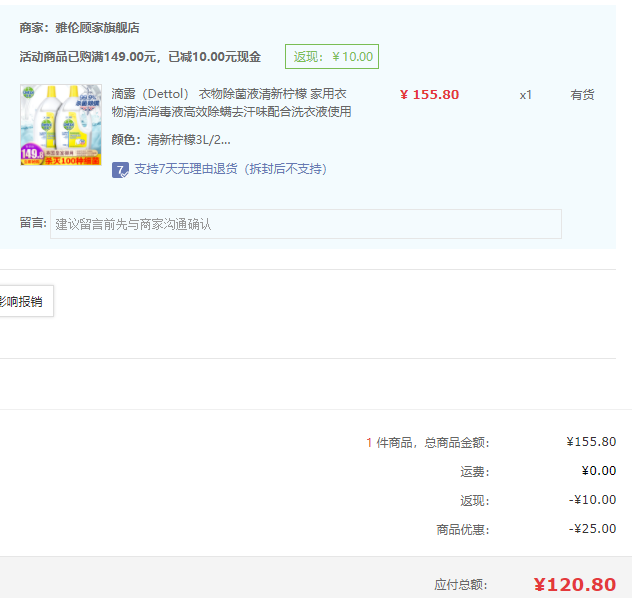This screenshot has height=598, width=632.
Task: Click the product discount value -¥25.00
Action: (592, 529)
